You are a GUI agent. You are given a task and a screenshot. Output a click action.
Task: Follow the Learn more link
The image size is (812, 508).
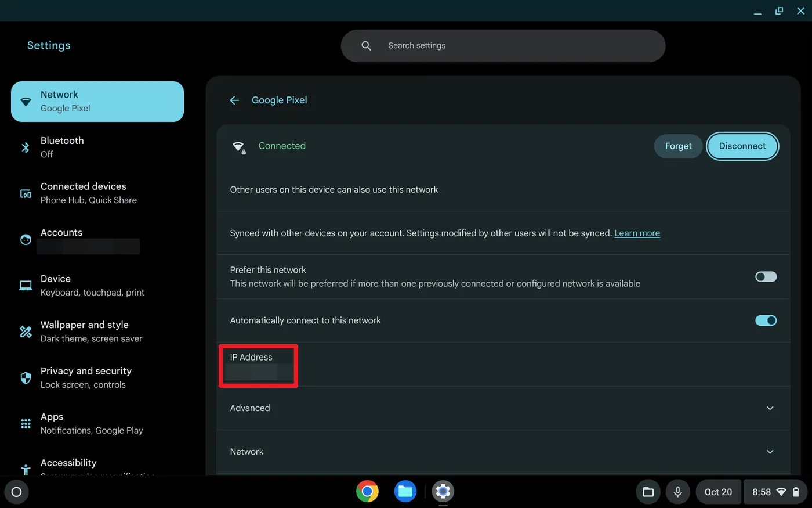tap(637, 233)
